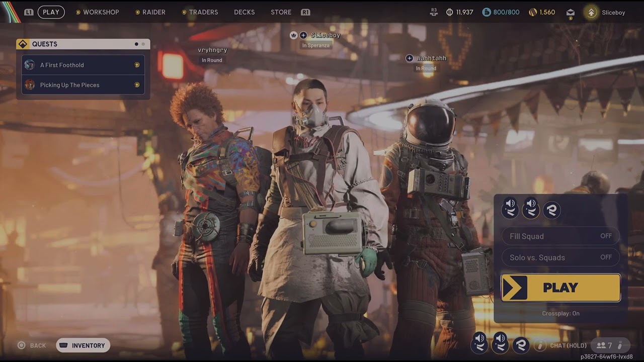Go to the TRADERS tab

[x=203, y=12]
